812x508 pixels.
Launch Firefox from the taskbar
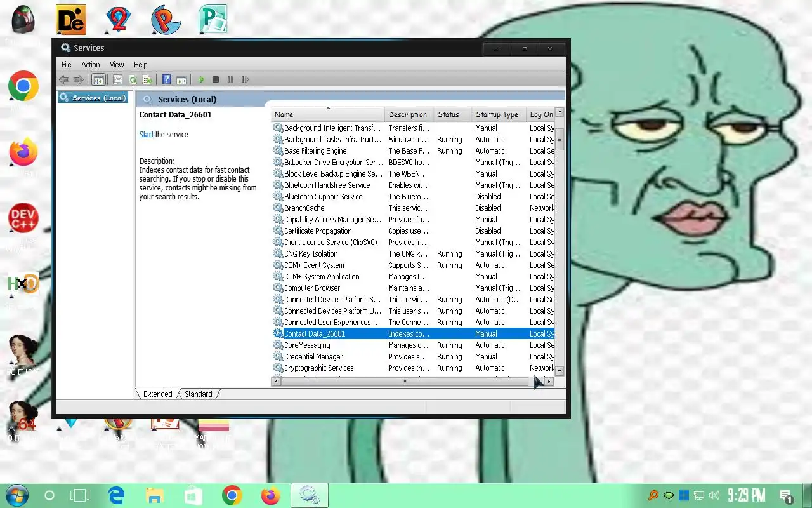point(271,495)
